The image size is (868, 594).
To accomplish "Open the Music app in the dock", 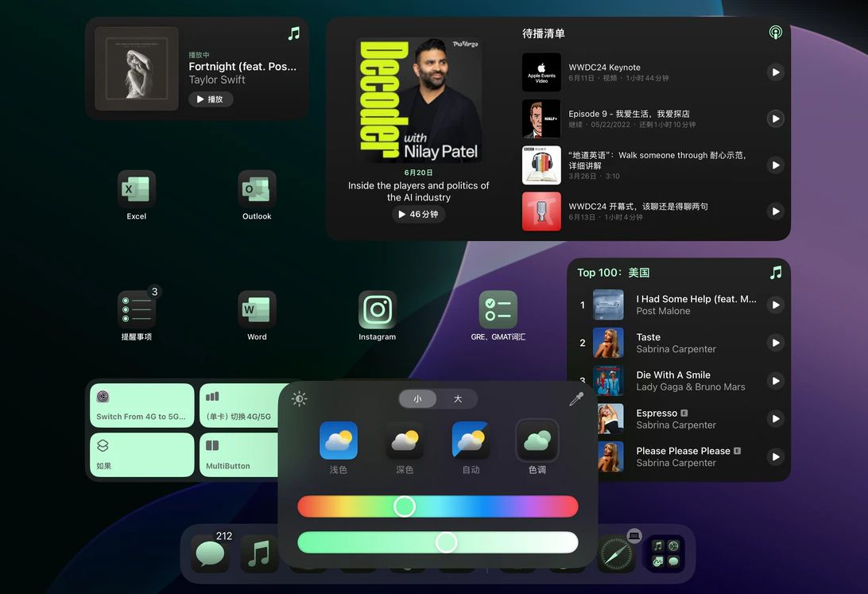I will pyautogui.click(x=259, y=553).
